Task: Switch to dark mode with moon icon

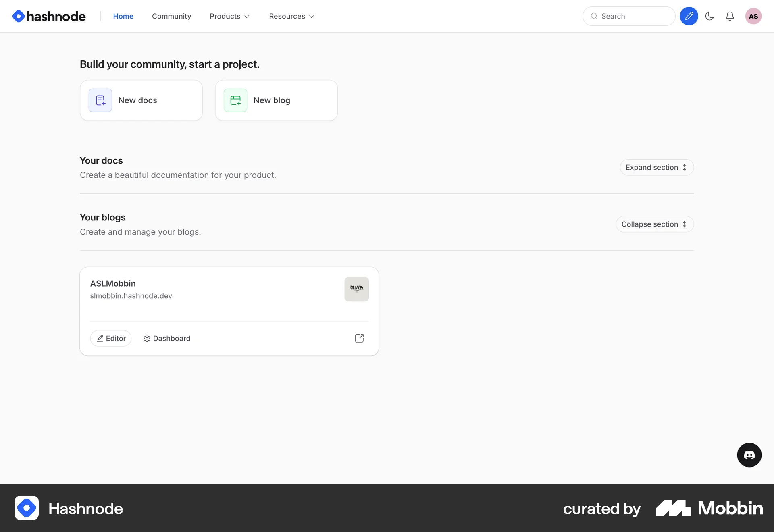Action: [x=709, y=16]
